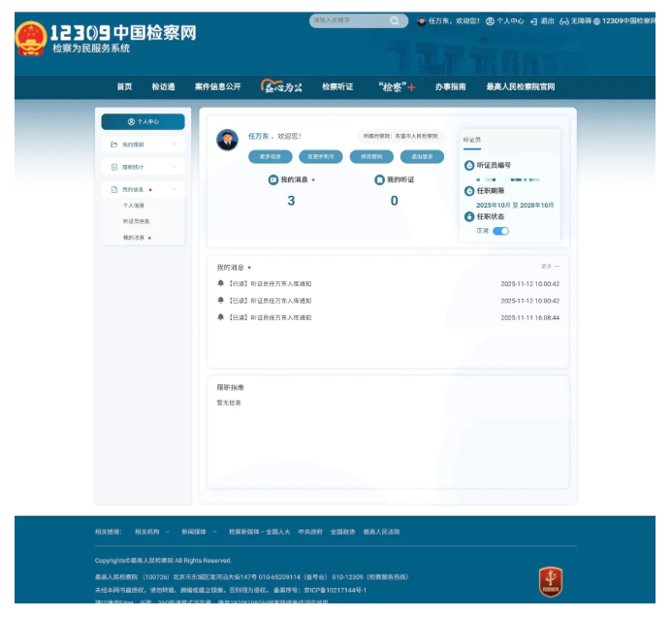Click the 我的消息 message icon
This screenshot has width=672, height=617.
(273, 179)
